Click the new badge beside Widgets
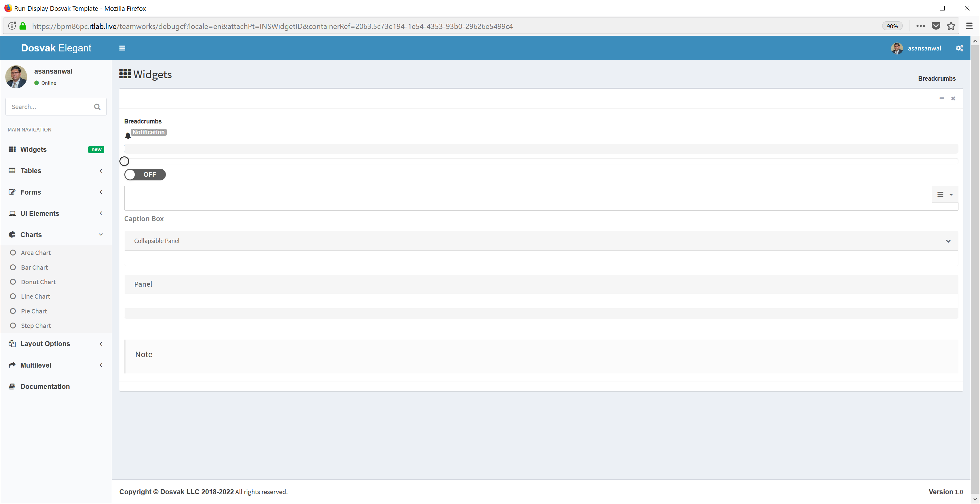Viewport: 980px width, 504px height. point(96,149)
